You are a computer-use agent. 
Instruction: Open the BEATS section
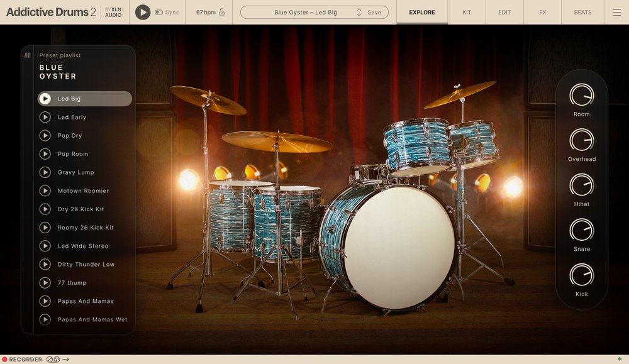582,12
